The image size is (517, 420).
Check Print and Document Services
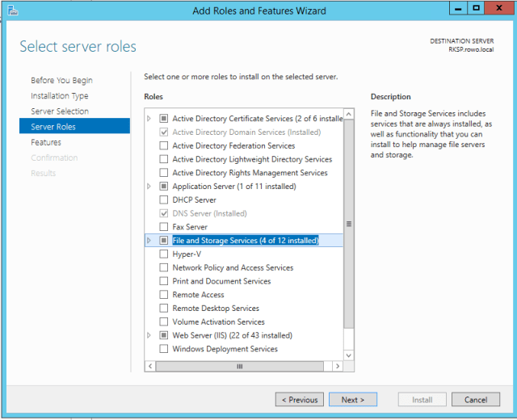[x=163, y=281]
